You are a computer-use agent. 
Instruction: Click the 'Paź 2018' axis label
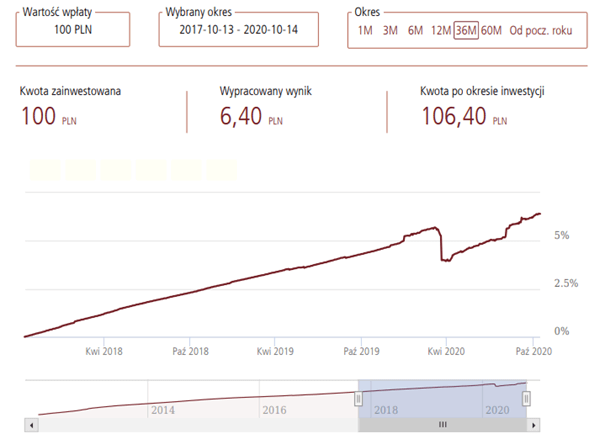tap(190, 351)
